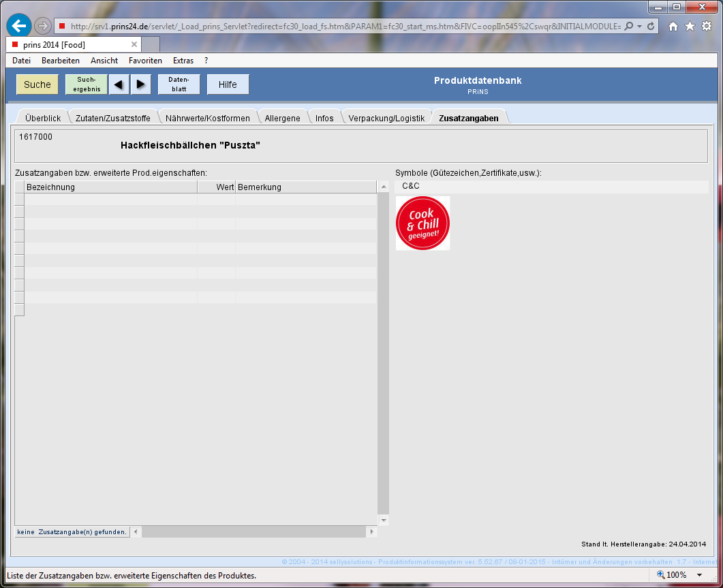Viewport: 723px width, 588px height.
Task: Open browser home page icon
Action: pyautogui.click(x=673, y=27)
